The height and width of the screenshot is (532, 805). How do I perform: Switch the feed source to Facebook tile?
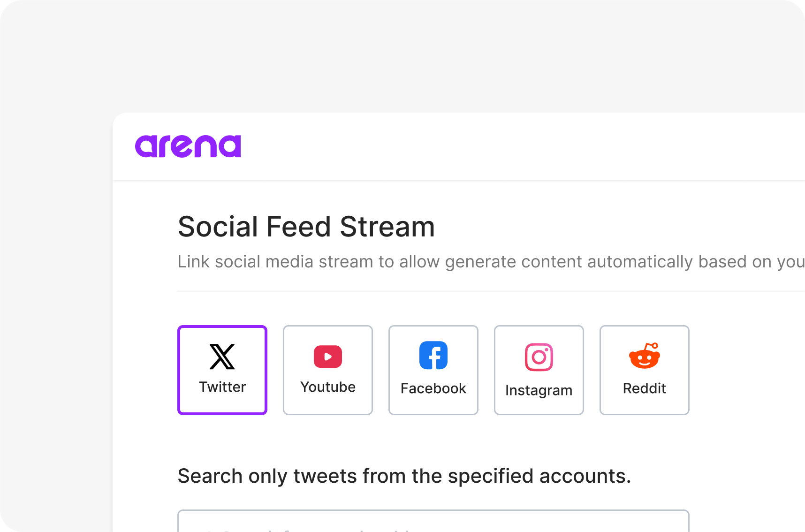tap(433, 370)
